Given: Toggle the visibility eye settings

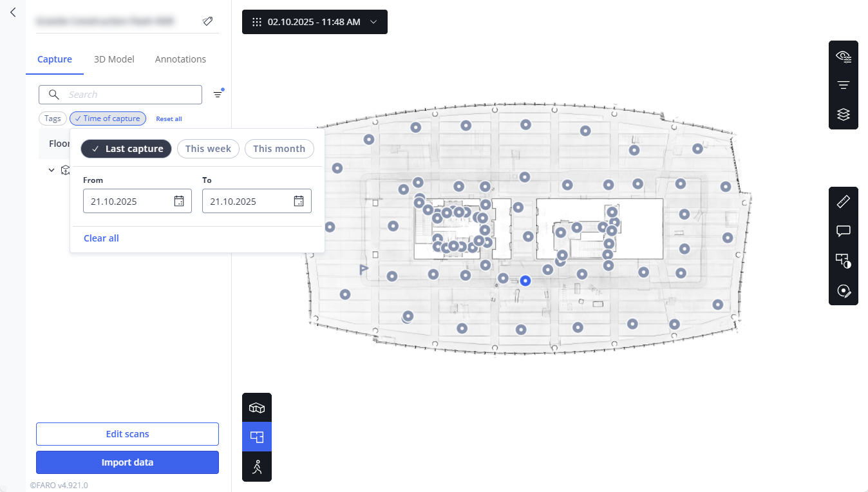Looking at the screenshot, I should pyautogui.click(x=843, y=57).
